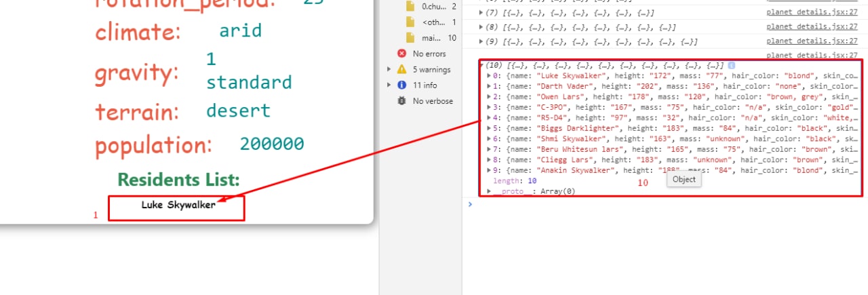Click the Object tooltip
868x295 pixels.
(x=684, y=180)
